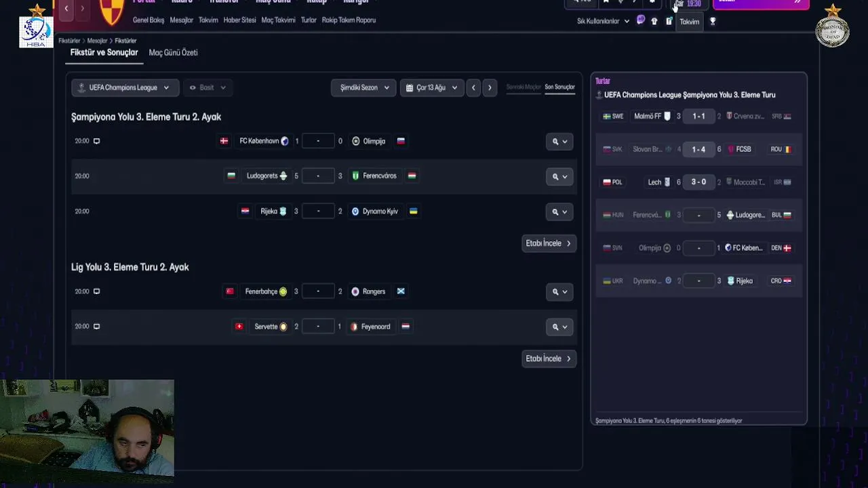Select the Fikstür ve Sonuçlar tab
This screenshot has height=488, width=868.
click(104, 52)
